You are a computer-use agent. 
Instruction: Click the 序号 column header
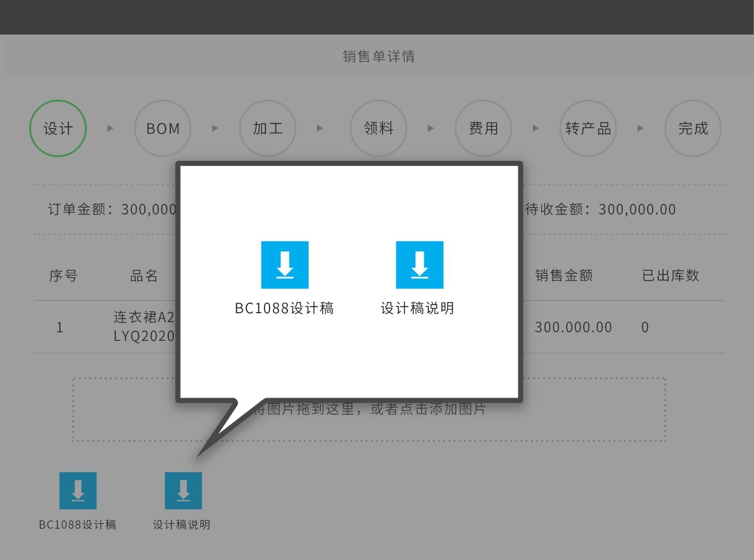click(x=63, y=276)
